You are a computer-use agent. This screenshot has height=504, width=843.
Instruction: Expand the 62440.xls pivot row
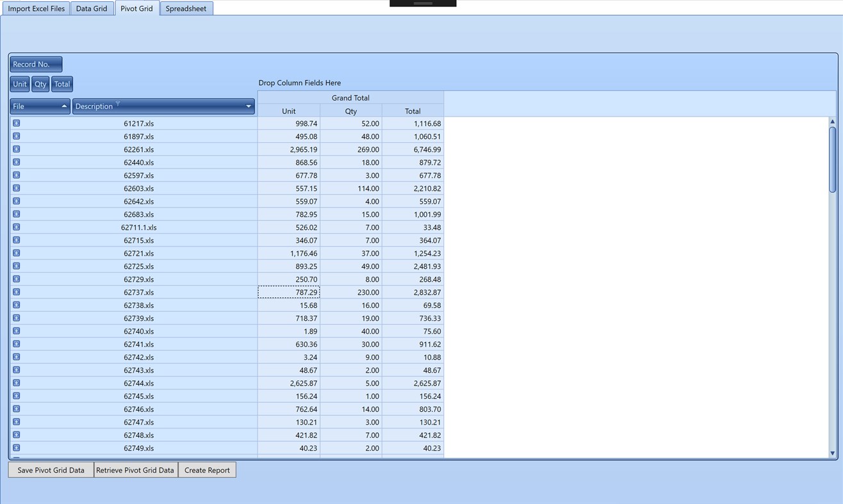[x=15, y=162]
